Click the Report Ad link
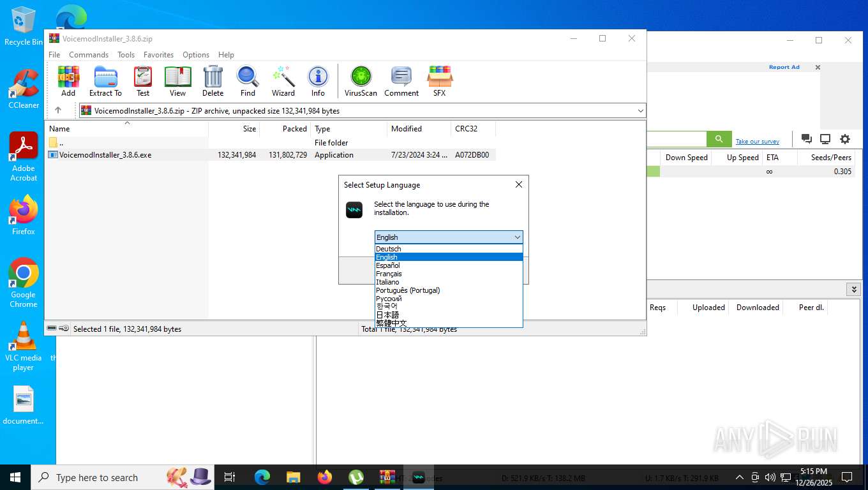The height and width of the screenshot is (490, 868). pyautogui.click(x=784, y=67)
